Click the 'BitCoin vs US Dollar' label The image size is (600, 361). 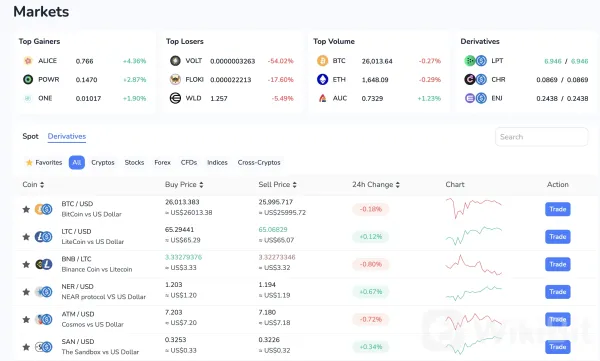pyautogui.click(x=91, y=214)
